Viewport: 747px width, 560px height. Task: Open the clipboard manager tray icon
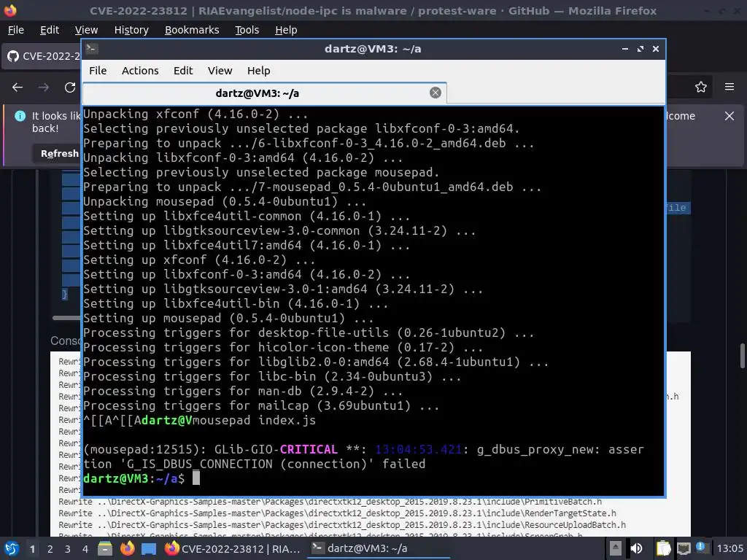click(x=664, y=548)
